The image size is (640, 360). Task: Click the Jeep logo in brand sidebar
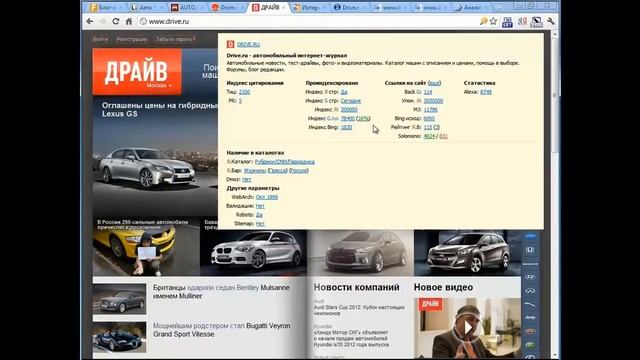(x=530, y=318)
